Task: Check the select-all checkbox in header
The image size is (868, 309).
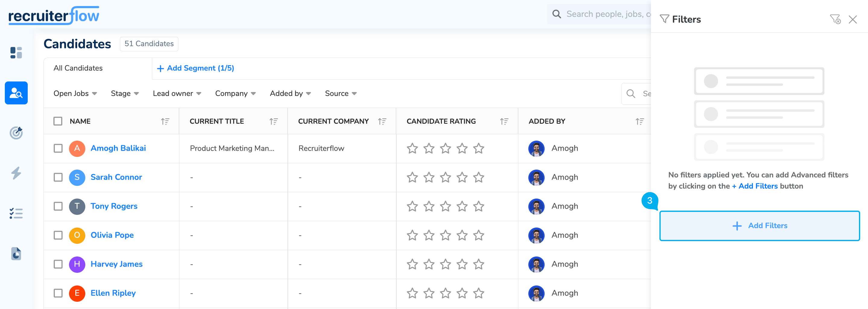Action: pos(58,121)
